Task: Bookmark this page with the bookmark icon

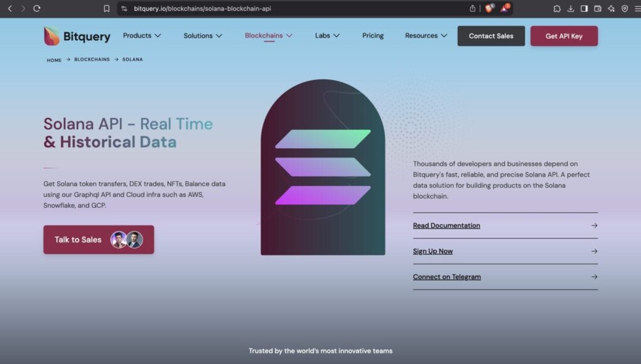Action: coord(107,9)
